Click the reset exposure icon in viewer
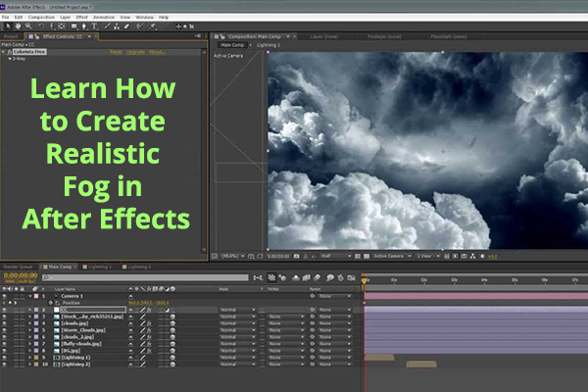This screenshot has width=588, height=392. tap(482, 256)
